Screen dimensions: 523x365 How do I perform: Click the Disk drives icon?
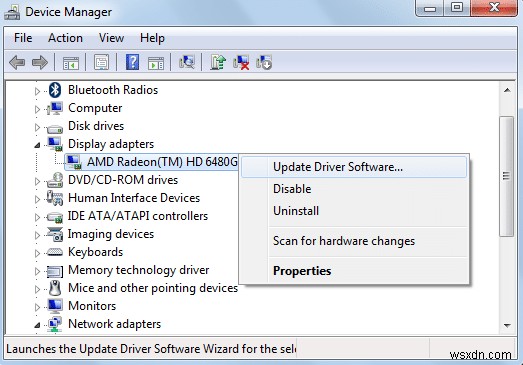(55, 128)
